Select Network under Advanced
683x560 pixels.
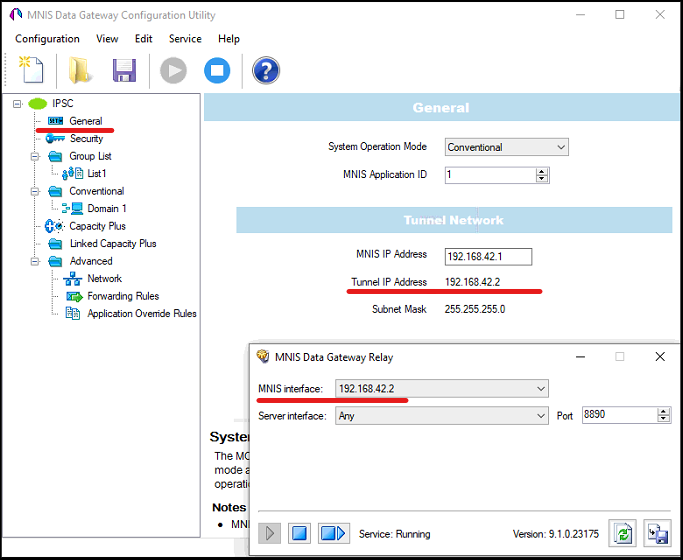point(105,279)
